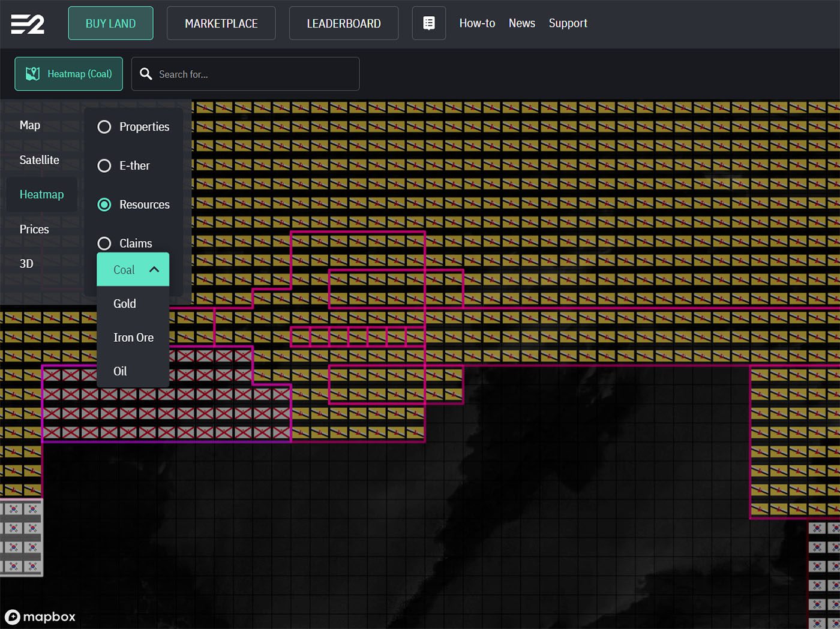Viewport: 840px width, 629px height.
Task: Switch to Prices view
Action: tap(34, 229)
